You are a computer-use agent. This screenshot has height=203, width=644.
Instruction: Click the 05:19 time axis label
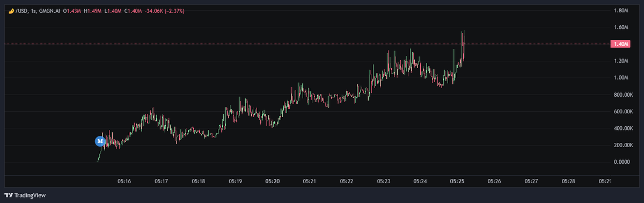tap(236, 182)
